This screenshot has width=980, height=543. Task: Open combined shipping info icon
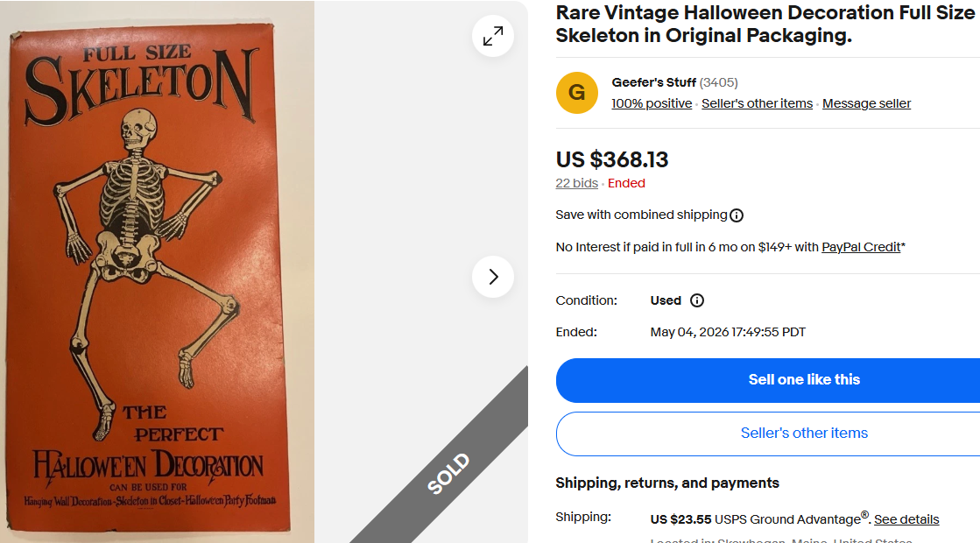coord(737,215)
